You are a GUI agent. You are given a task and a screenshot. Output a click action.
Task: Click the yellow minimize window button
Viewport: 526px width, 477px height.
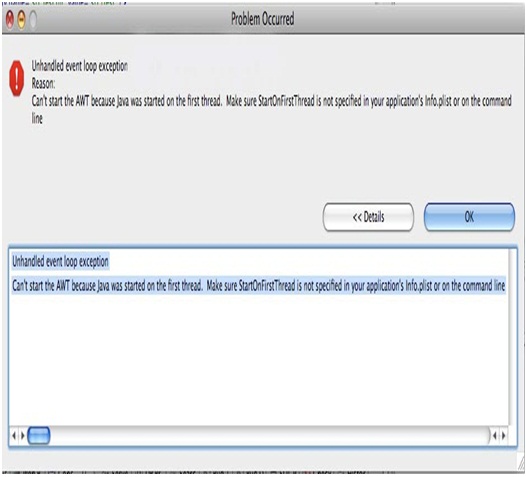(21, 19)
